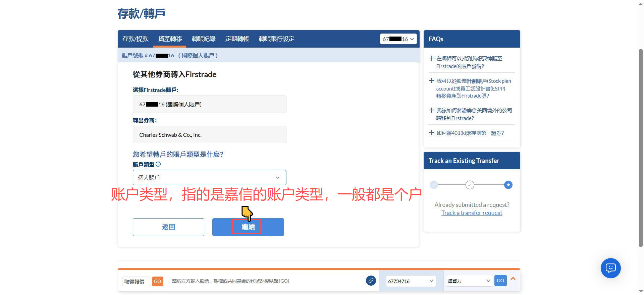
Task: Switch to the 存款/提款 tab
Action: click(x=136, y=39)
